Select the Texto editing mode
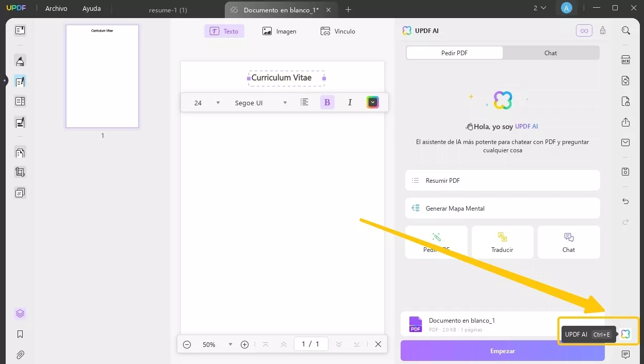This screenshot has width=644, height=364. (x=224, y=31)
